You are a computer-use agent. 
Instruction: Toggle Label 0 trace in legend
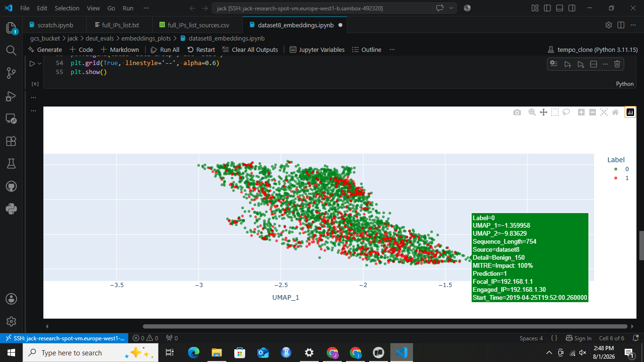coord(622,169)
